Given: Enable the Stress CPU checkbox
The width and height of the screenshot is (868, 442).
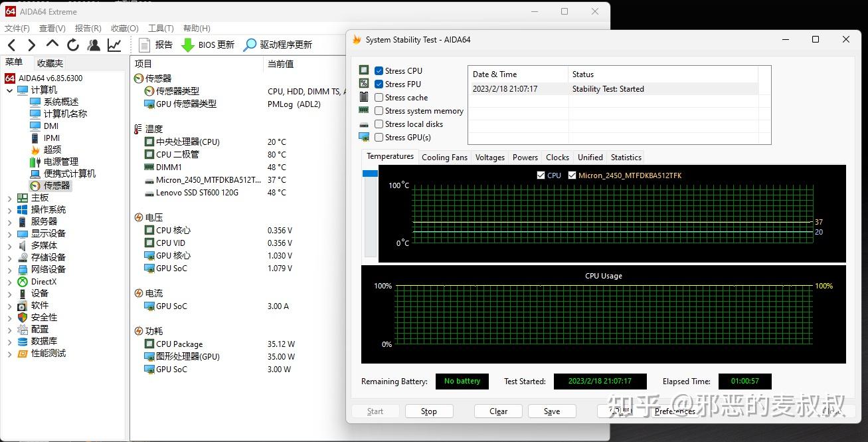Looking at the screenshot, I should (x=379, y=70).
